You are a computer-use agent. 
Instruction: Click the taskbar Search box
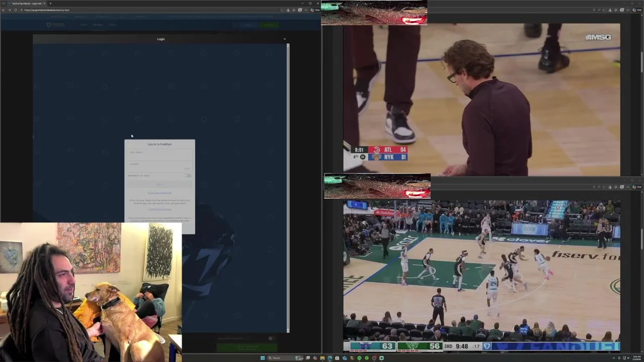coord(286,358)
